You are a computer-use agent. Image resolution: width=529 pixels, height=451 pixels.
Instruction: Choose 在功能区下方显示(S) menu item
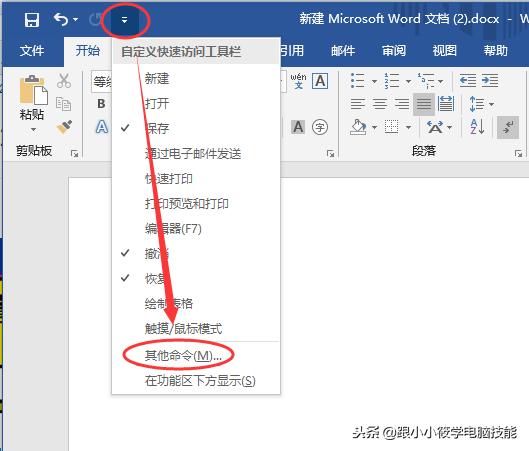click(x=196, y=381)
